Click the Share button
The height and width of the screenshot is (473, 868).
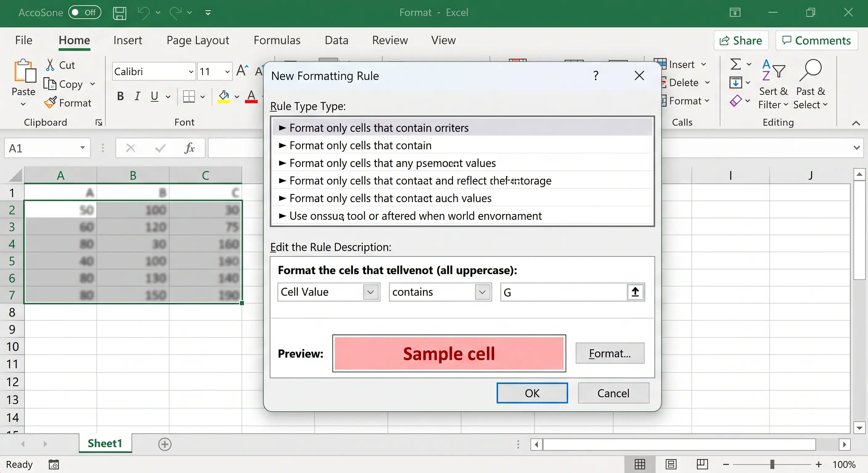741,40
